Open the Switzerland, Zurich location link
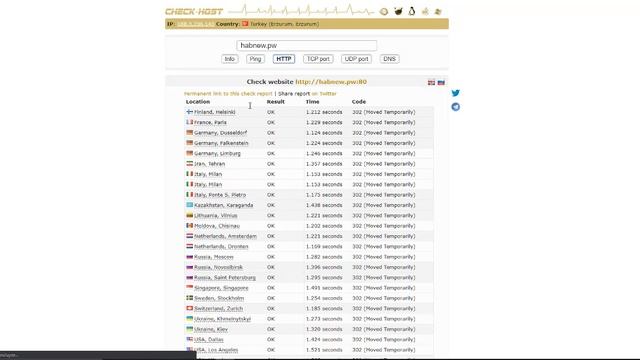Viewport: 640px width, 360px height. click(x=218, y=309)
